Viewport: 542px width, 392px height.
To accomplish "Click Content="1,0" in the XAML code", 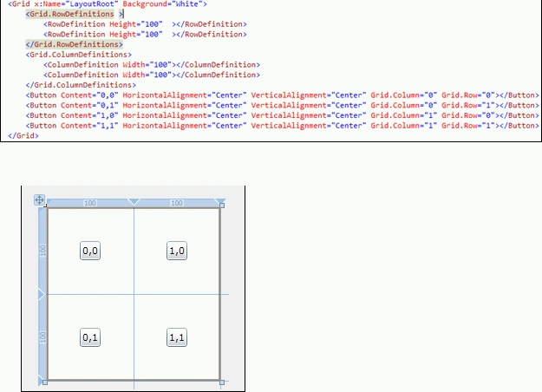I will point(89,115).
